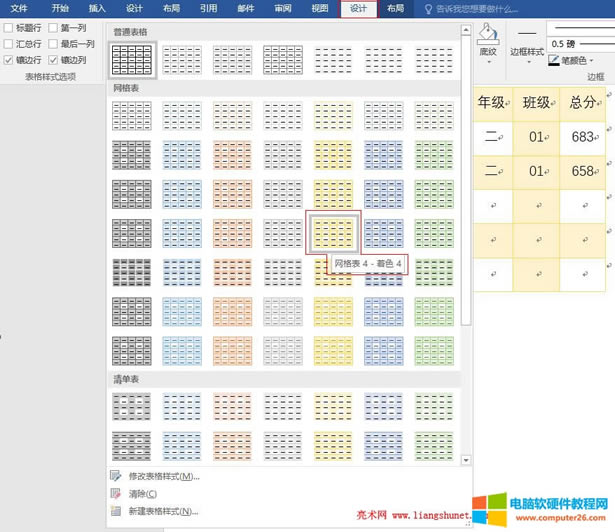Screen dimensions: 615x532
Task: Open the 底纹 shading dropdown arrow
Action: [489, 62]
